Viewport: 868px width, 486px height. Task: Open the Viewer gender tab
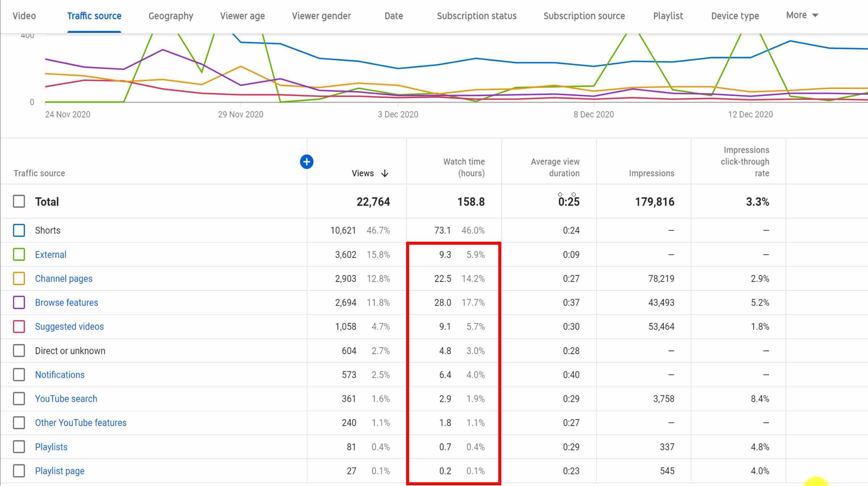click(x=321, y=16)
